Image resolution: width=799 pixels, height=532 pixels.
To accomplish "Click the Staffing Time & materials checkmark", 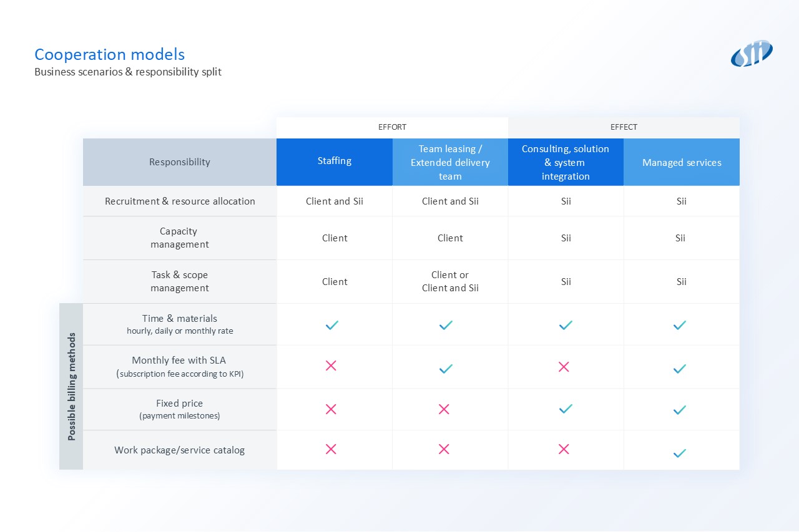I will pos(332,325).
